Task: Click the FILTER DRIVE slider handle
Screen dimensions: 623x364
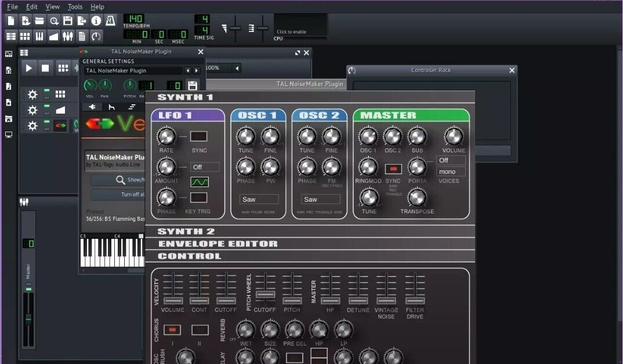Action: click(415, 300)
